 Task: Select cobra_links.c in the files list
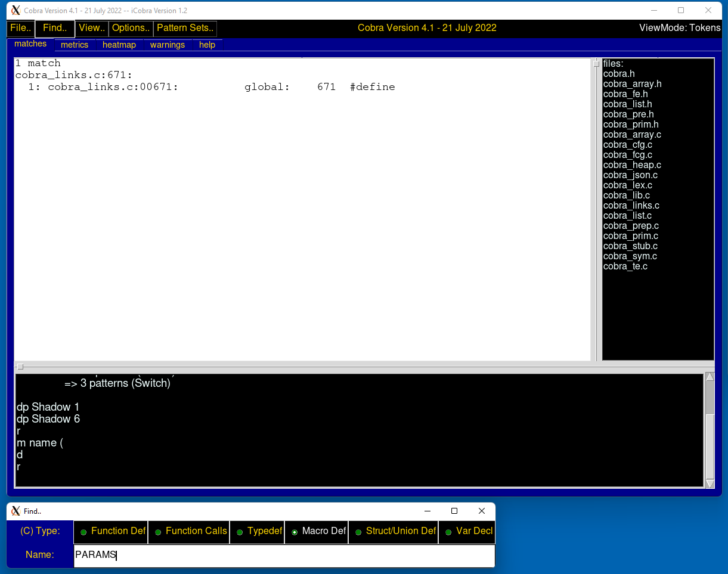(631, 206)
